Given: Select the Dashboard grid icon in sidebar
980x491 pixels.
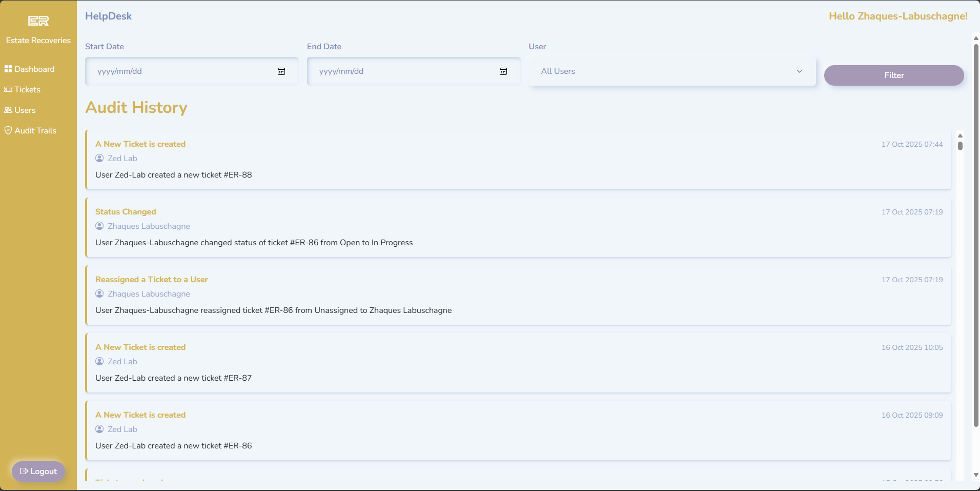Looking at the screenshot, I should (8, 68).
